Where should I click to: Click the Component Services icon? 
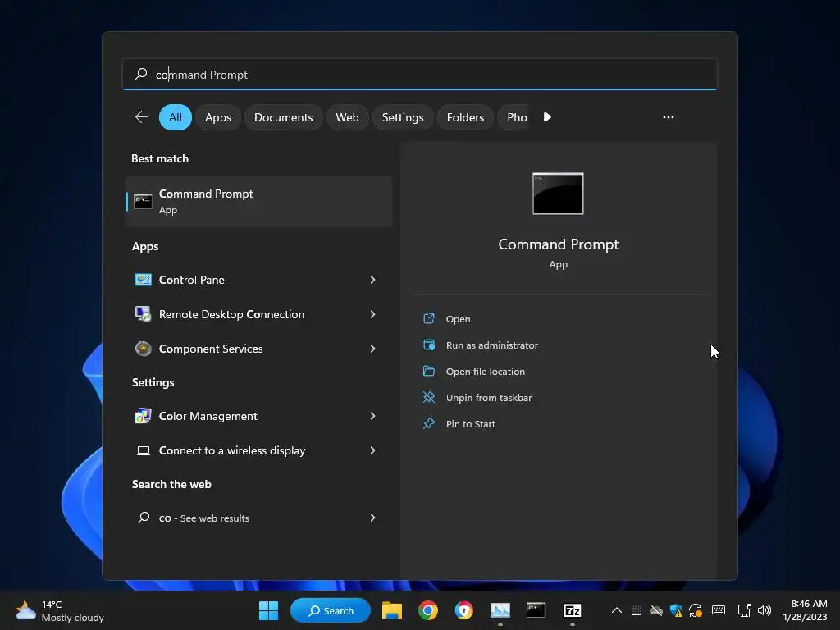(143, 348)
